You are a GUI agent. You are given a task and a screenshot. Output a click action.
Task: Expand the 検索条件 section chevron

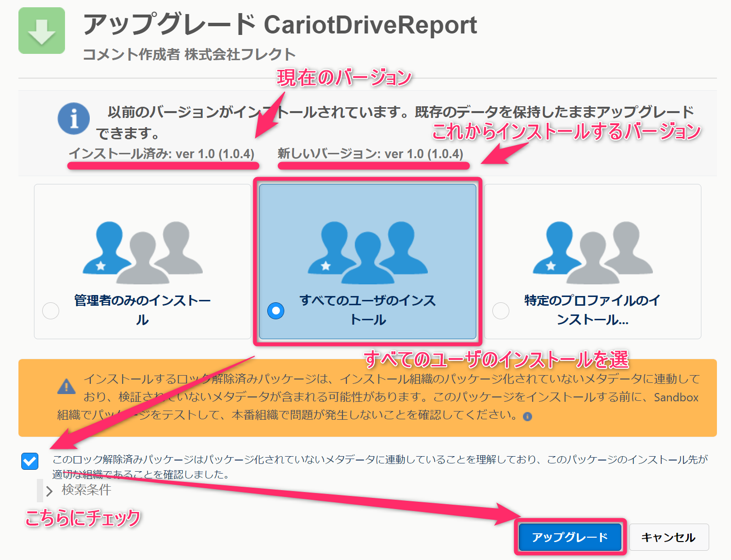49,491
